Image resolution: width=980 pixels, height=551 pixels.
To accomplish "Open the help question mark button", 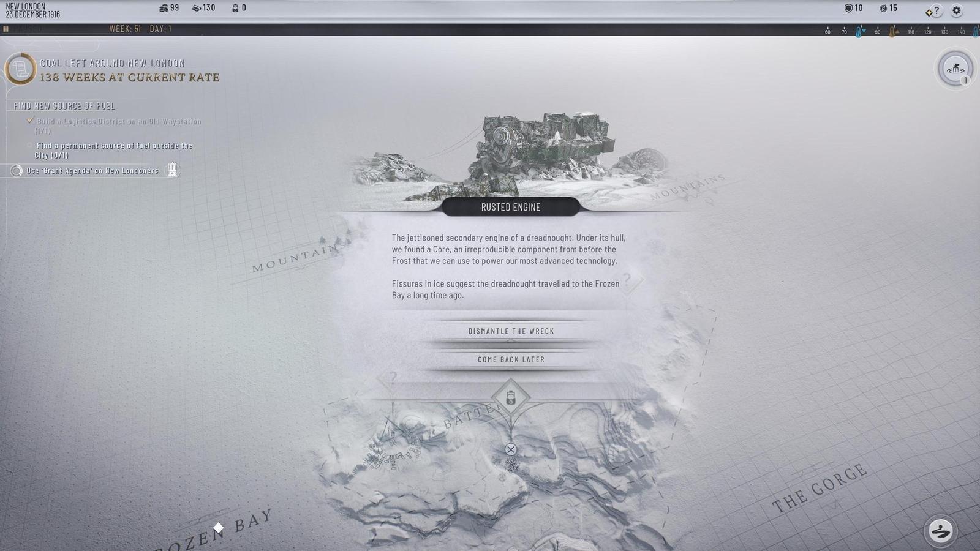I will tap(935, 10).
